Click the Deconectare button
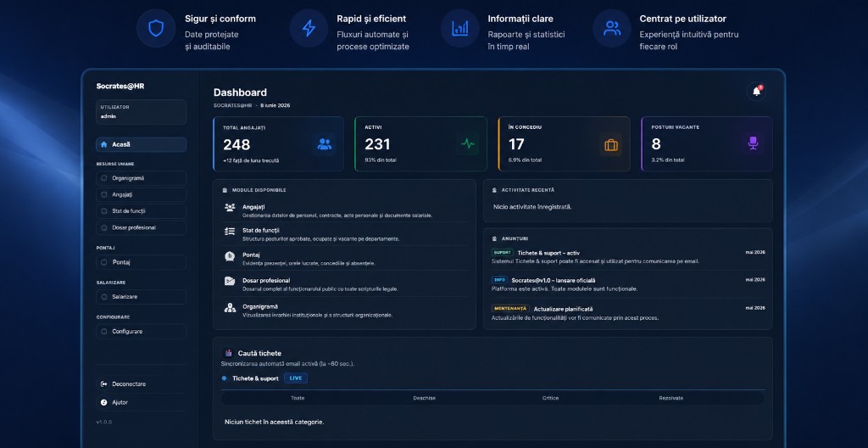The image size is (868, 448). coord(142,384)
